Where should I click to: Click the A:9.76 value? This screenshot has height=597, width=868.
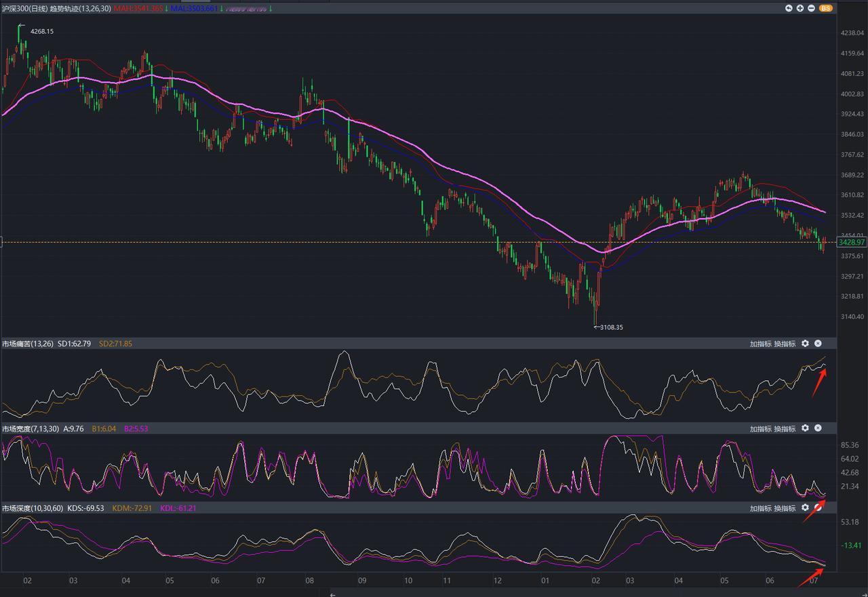tap(73, 429)
